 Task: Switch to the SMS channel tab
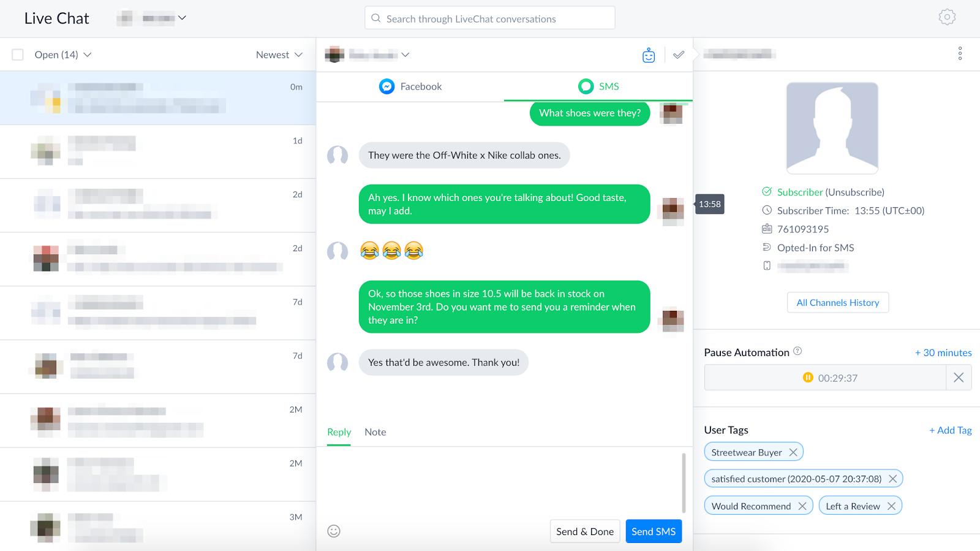(598, 86)
